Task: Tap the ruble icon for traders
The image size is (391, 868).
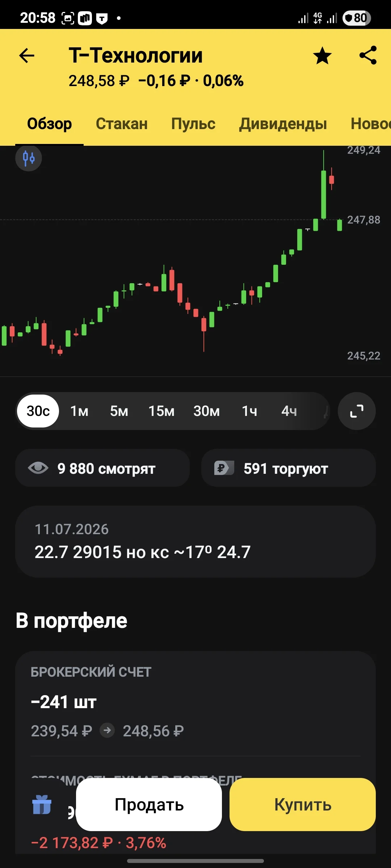Action: click(x=224, y=468)
